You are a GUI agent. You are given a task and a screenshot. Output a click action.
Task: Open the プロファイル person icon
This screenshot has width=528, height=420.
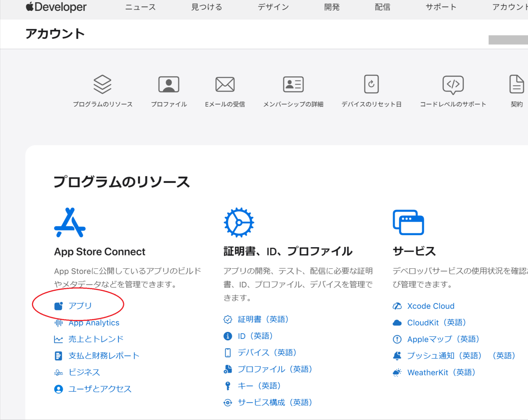pyautogui.click(x=169, y=84)
